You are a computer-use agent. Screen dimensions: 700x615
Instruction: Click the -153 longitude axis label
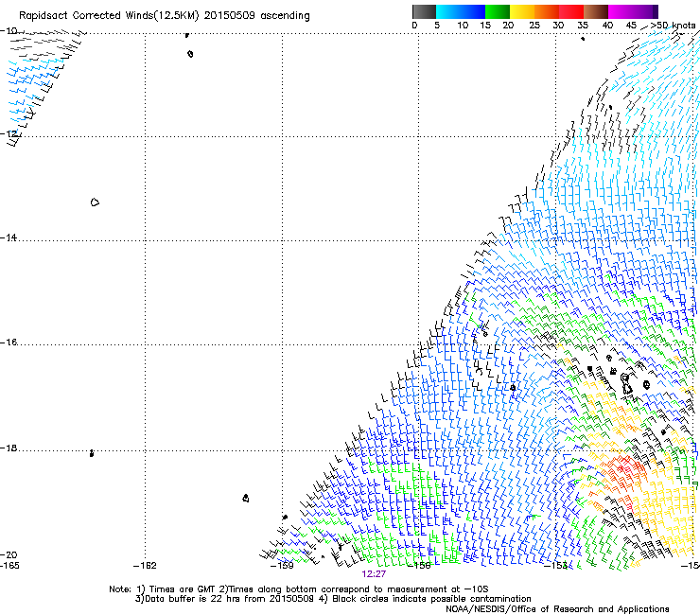[555, 566]
